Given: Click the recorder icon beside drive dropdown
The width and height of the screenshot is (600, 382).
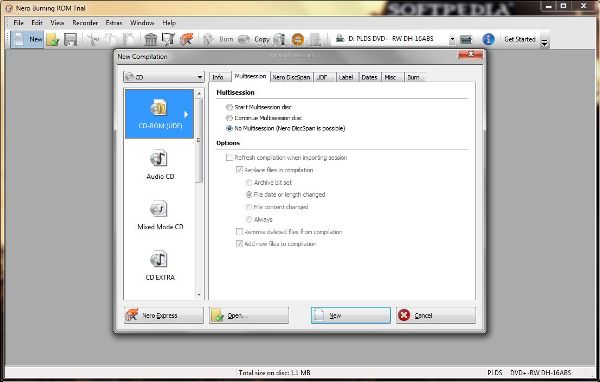Looking at the screenshot, I should (x=466, y=39).
